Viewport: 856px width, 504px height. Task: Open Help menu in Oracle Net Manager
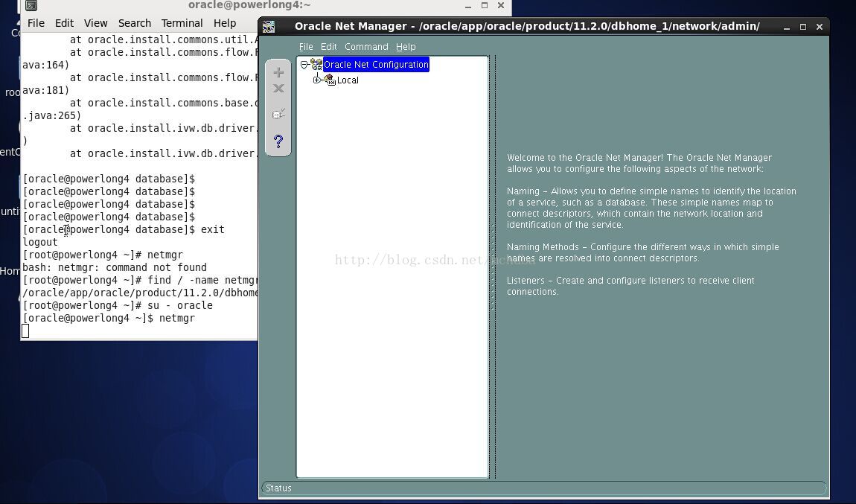pos(406,47)
